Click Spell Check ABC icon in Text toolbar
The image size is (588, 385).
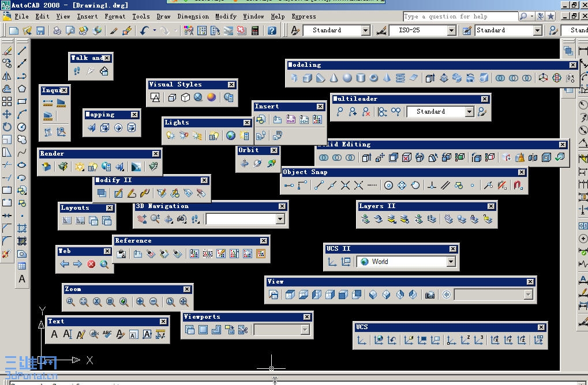point(107,334)
